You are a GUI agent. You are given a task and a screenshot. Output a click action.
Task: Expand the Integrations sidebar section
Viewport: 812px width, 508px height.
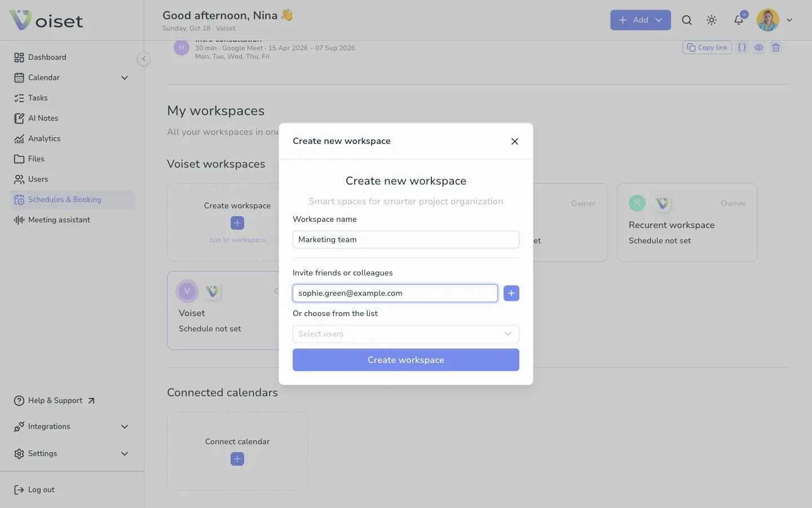pos(72,426)
